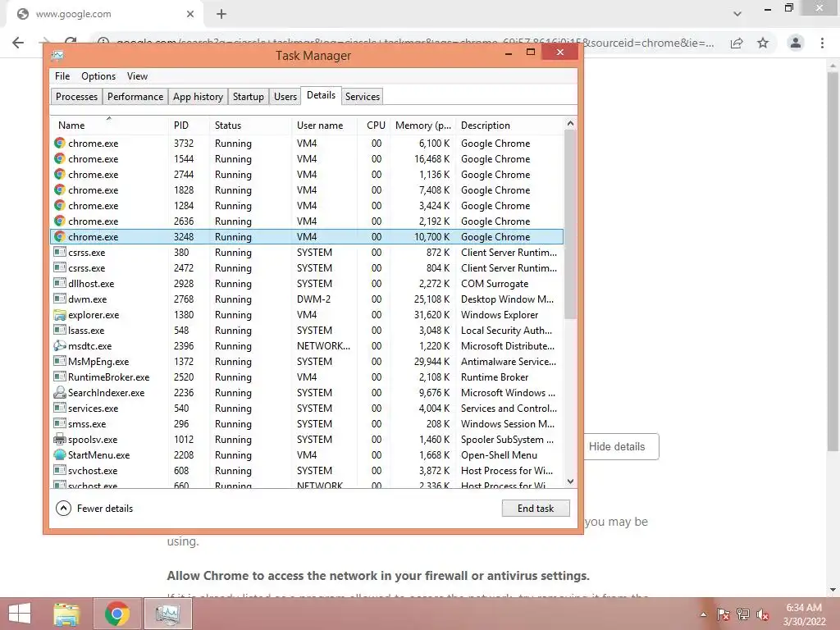Click the SearchIndexer.exe magnifier icon
The width and height of the screenshot is (840, 630).
point(59,392)
